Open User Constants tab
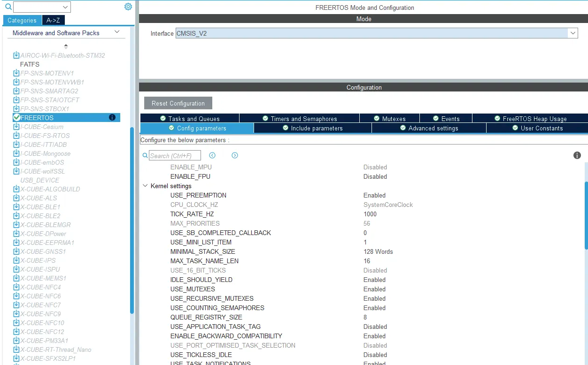 pos(537,128)
